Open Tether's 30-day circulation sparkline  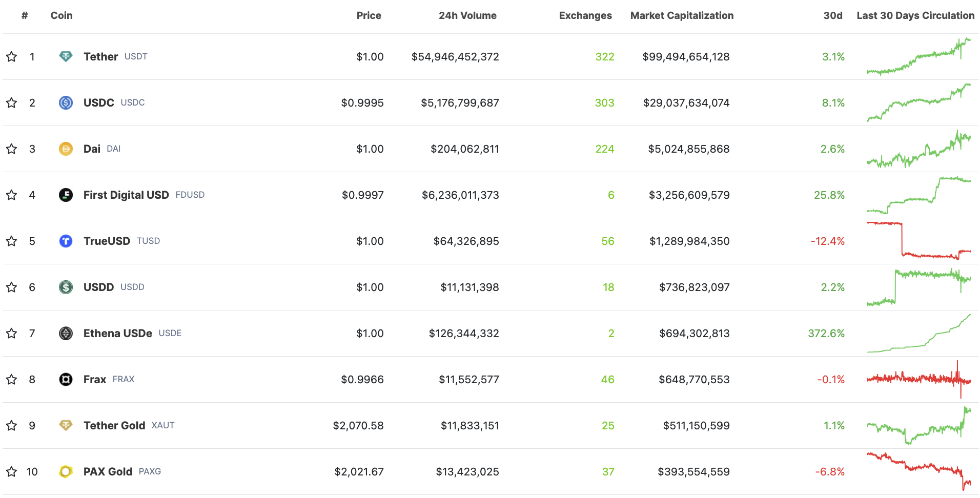(919, 56)
